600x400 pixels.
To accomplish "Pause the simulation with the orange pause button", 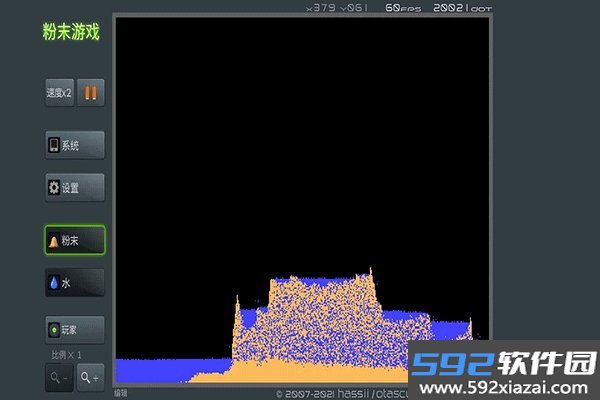I will 91,93.
